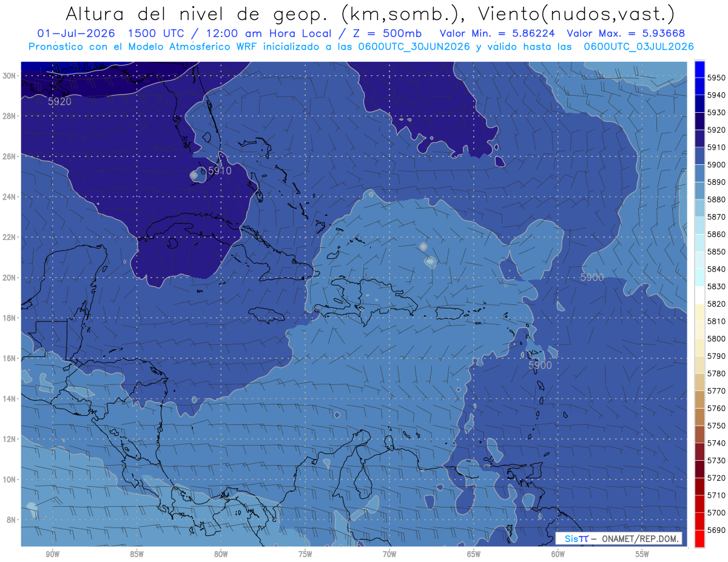Click the 5910 contour label near Florida Keys
Viewport: 728px width, 562px height.
coord(220,171)
